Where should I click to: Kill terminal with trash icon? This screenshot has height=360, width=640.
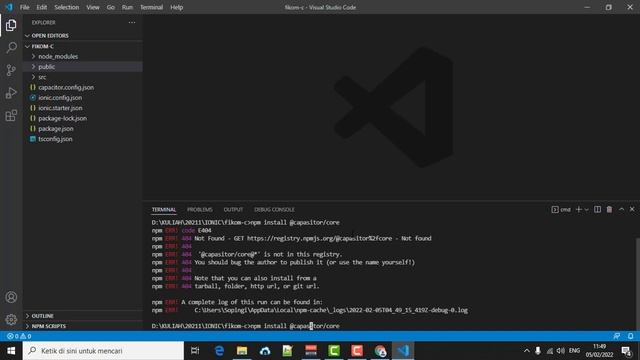coord(609,209)
